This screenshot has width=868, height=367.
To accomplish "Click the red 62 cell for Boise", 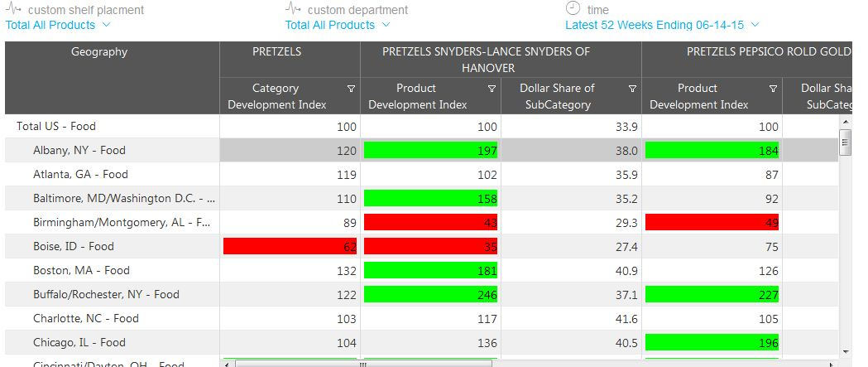I will [x=290, y=247].
